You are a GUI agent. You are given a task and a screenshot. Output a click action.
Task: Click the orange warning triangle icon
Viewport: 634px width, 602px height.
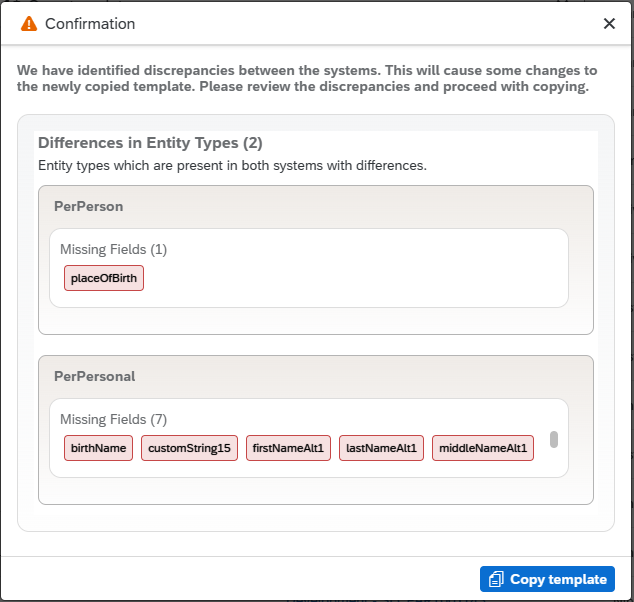(29, 24)
